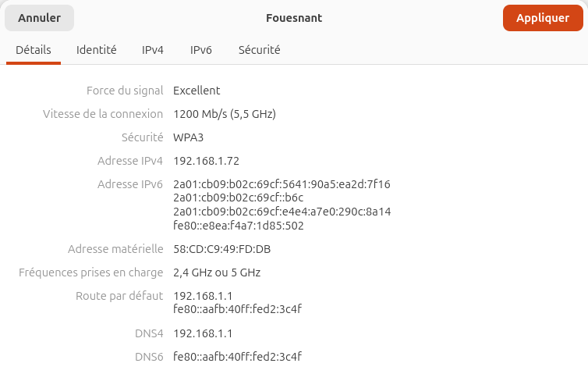Click the first IPv6 address ending 7f16
This screenshot has width=588, height=381.
(282, 184)
